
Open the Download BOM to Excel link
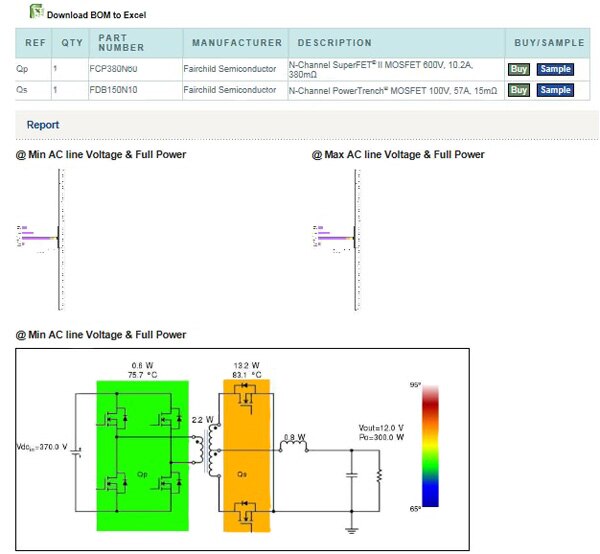pos(96,16)
